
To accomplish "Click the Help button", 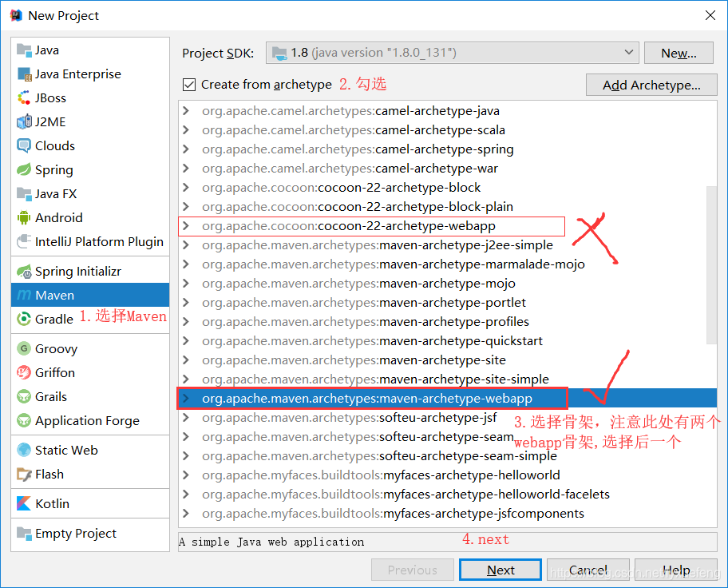I will click(676, 570).
